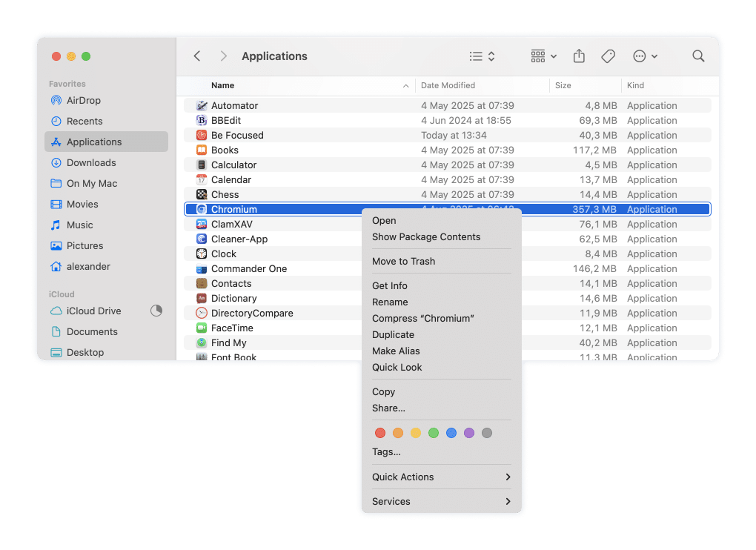The image size is (756, 550).
Task: Open Music in the sidebar
Action: click(106, 225)
